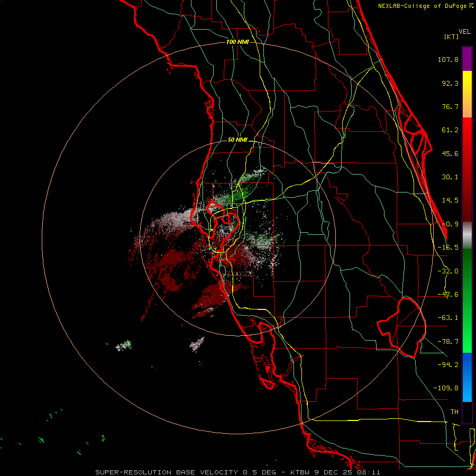Click the TH label on the color scale
The width and height of the screenshot is (476, 476).
coord(454,411)
